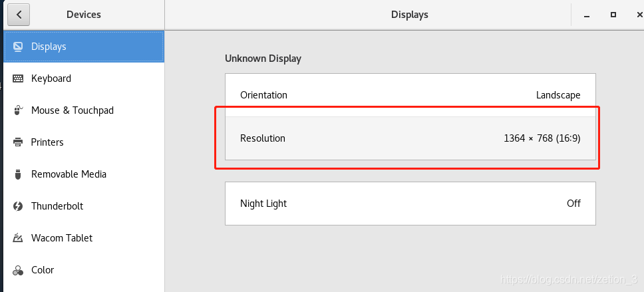This screenshot has width=644, height=292.
Task: Open Night Light Off setting
Action: (x=410, y=204)
